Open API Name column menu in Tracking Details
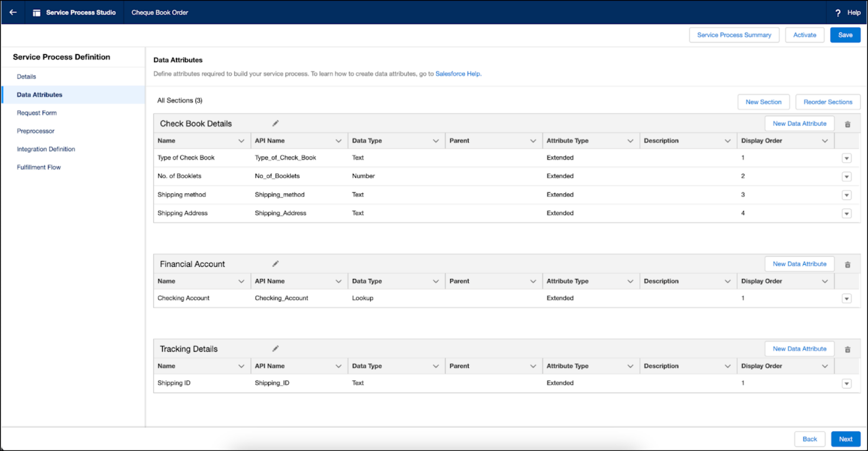Image resolution: width=868 pixels, height=451 pixels. pyautogui.click(x=339, y=366)
